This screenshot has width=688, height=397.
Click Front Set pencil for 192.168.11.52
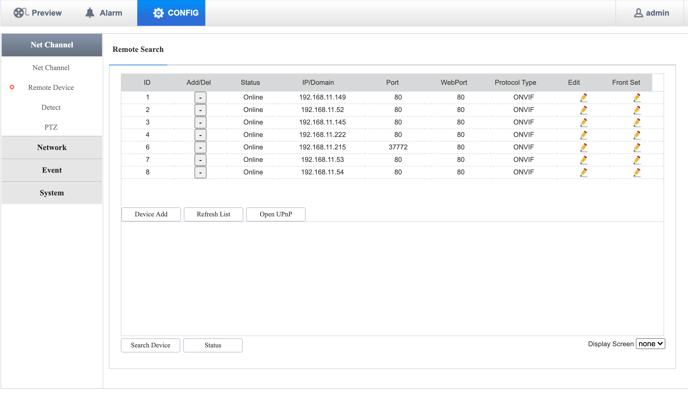[x=637, y=110]
